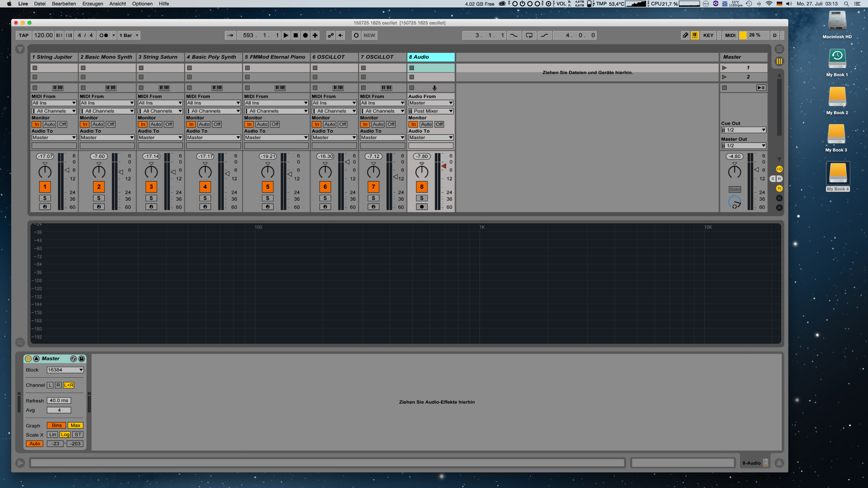The height and width of the screenshot is (488, 868).
Task: Open the Bearbeiten menu
Action: tap(64, 4)
